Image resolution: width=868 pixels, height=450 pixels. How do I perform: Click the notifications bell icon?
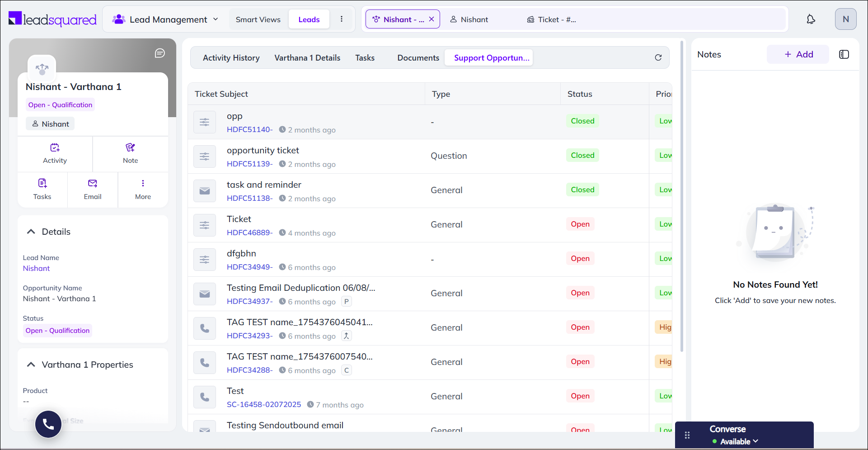(811, 19)
